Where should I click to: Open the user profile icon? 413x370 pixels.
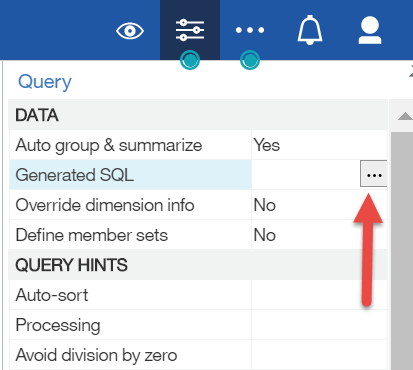[x=370, y=30]
